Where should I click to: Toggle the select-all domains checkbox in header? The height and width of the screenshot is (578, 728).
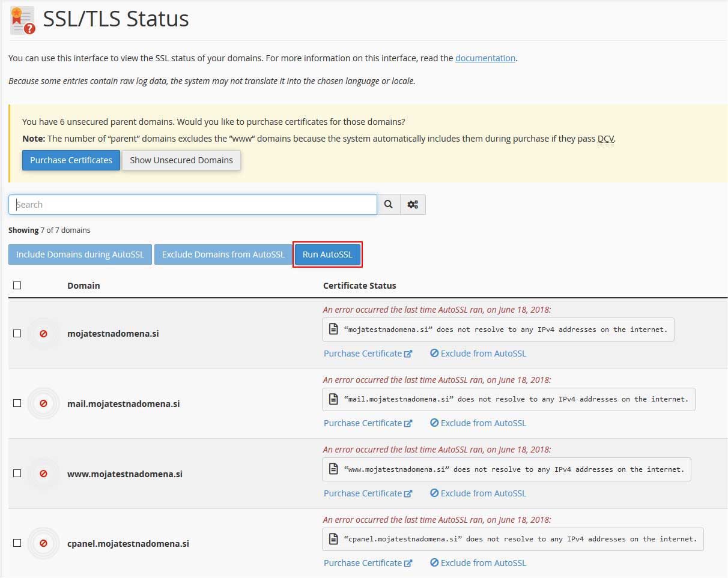(x=17, y=286)
